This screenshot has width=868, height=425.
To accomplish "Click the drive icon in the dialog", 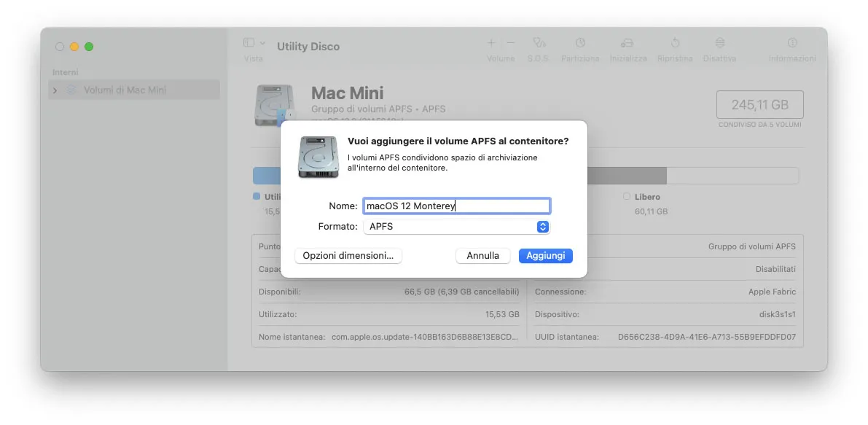I will tap(318, 157).
